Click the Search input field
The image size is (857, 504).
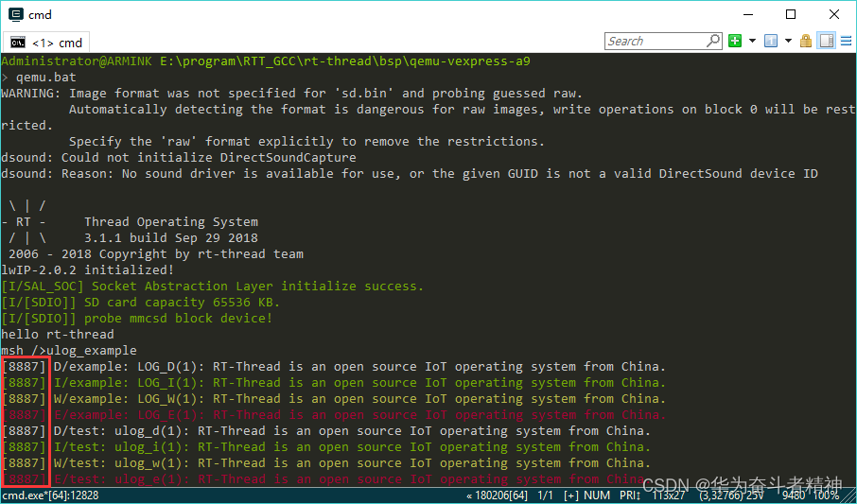(663, 41)
